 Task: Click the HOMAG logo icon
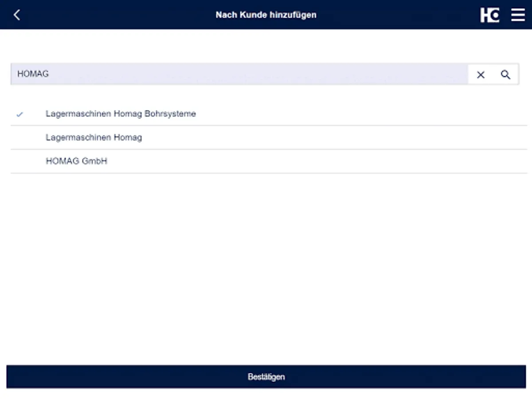(x=490, y=15)
